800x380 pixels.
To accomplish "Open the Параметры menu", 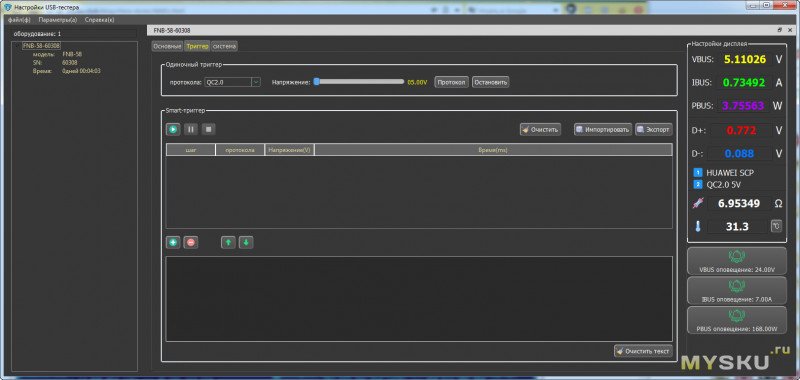I will pos(58,20).
